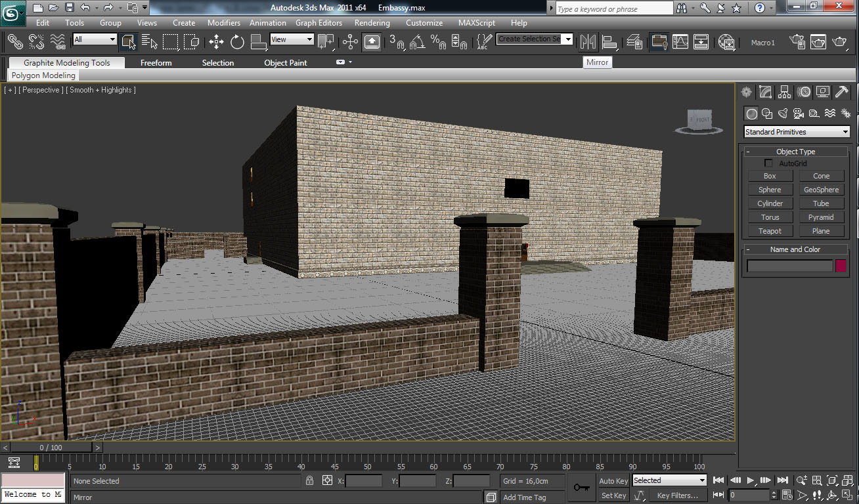859x504 pixels.
Task: Toggle absolute/offset transform type-in mode
Action: [327, 480]
